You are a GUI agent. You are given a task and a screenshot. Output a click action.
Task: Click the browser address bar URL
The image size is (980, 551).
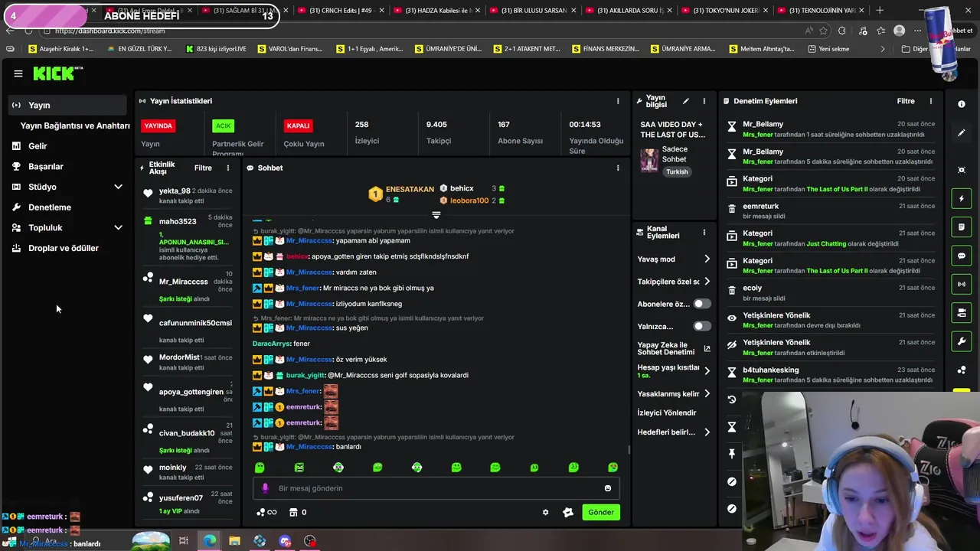[110, 31]
